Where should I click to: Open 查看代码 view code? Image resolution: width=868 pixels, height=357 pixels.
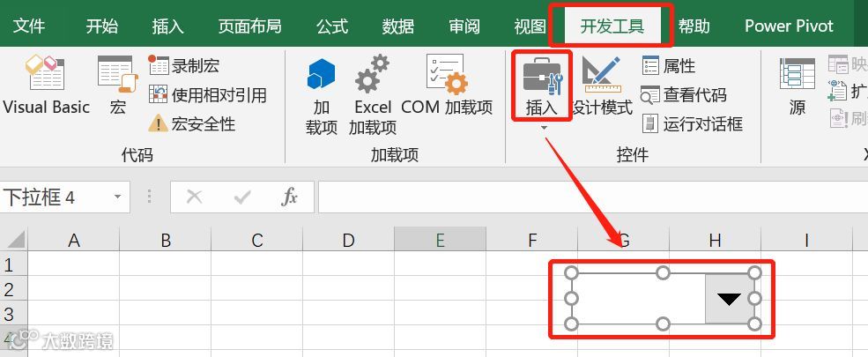pos(683,94)
